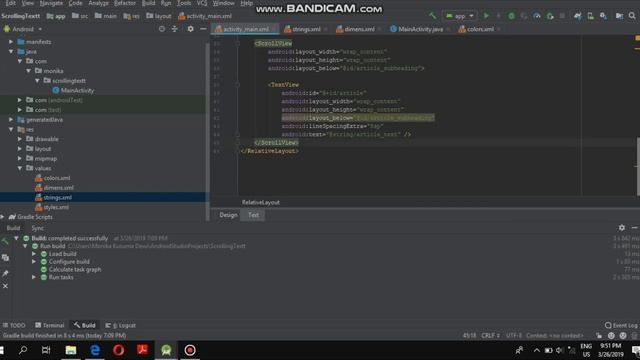The width and height of the screenshot is (640, 360).
Task: Collapse the java folder
Action: pyautogui.click(x=11, y=51)
